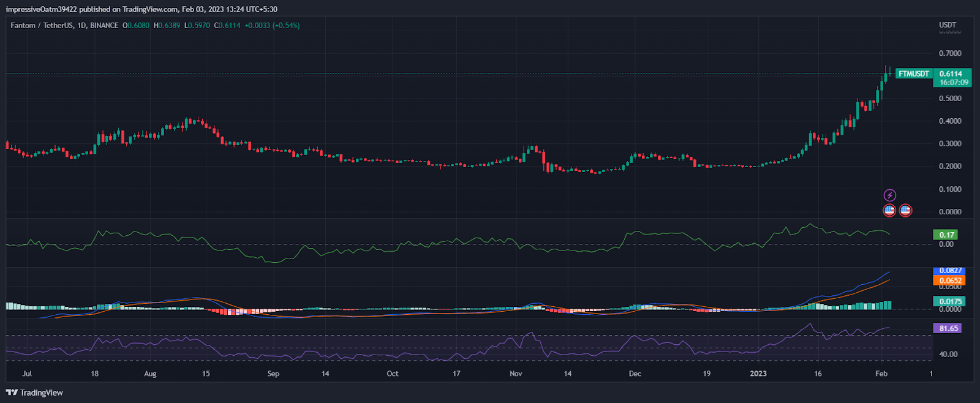Viewport: 980px width, 403px height.
Task: Click the Nov marker on the time axis
Action: (x=516, y=374)
